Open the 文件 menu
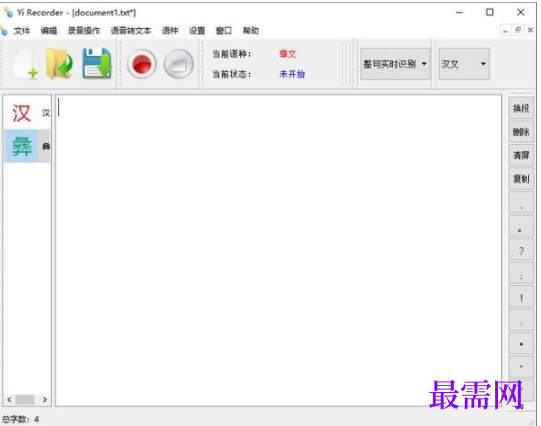Viewport: 541px width, 426px height. tap(22, 31)
